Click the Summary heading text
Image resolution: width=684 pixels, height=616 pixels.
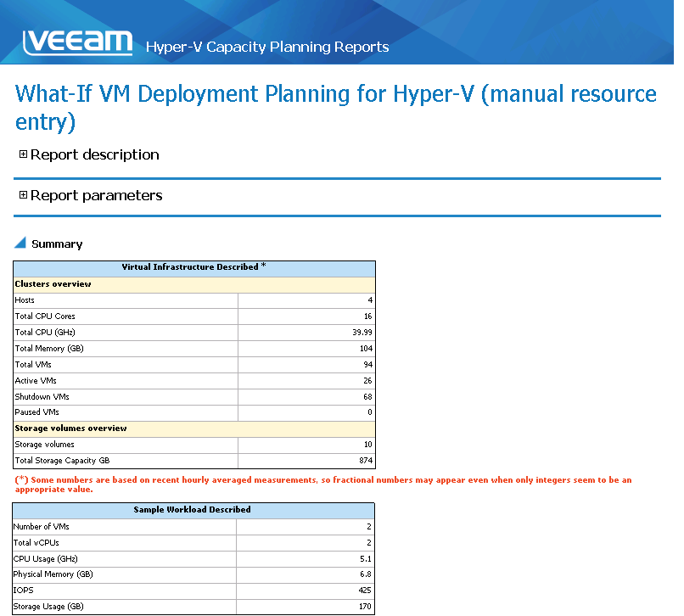[x=57, y=244]
